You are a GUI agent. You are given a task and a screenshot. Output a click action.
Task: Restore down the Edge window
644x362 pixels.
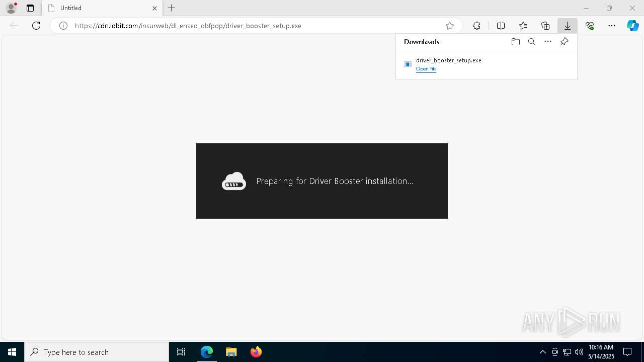pos(609,8)
